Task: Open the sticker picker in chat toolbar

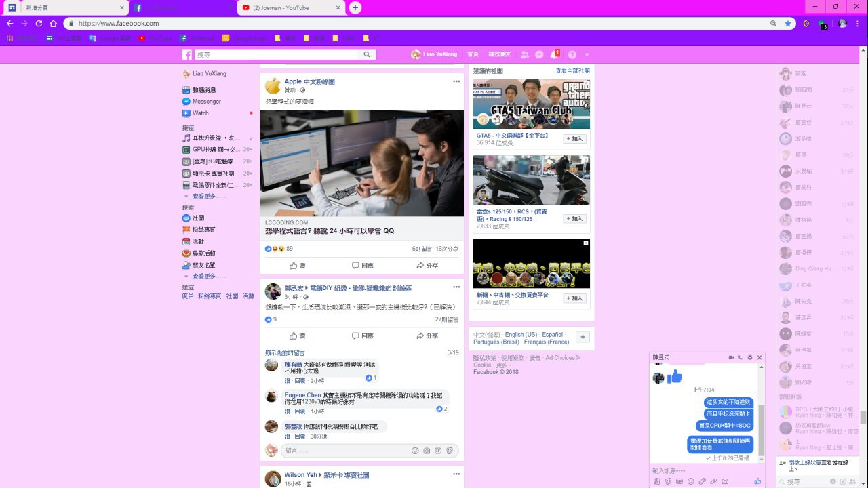Action: click(668, 481)
